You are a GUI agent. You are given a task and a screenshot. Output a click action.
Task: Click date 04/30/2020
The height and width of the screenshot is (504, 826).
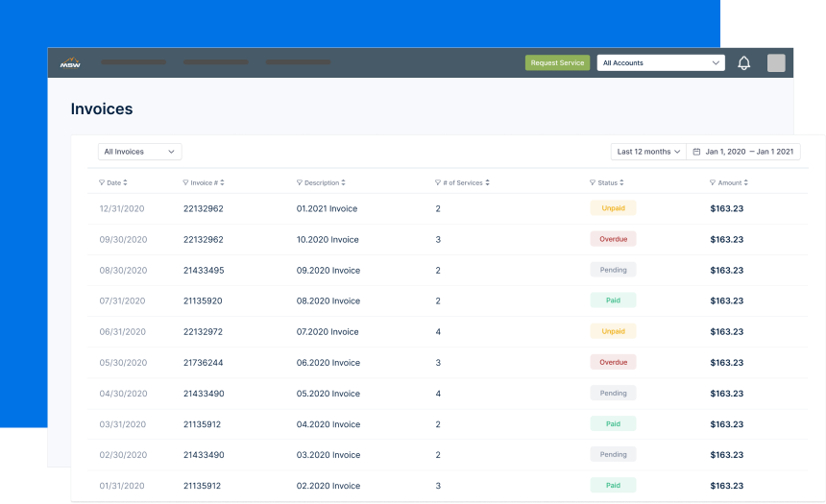pyautogui.click(x=123, y=394)
